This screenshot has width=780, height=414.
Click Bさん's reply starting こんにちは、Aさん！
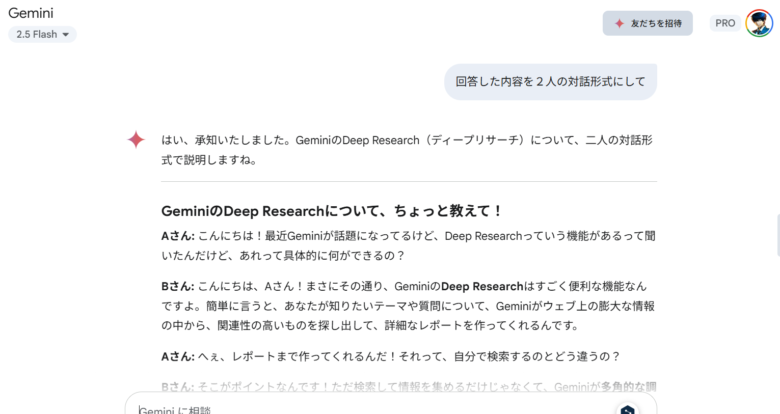click(x=408, y=306)
